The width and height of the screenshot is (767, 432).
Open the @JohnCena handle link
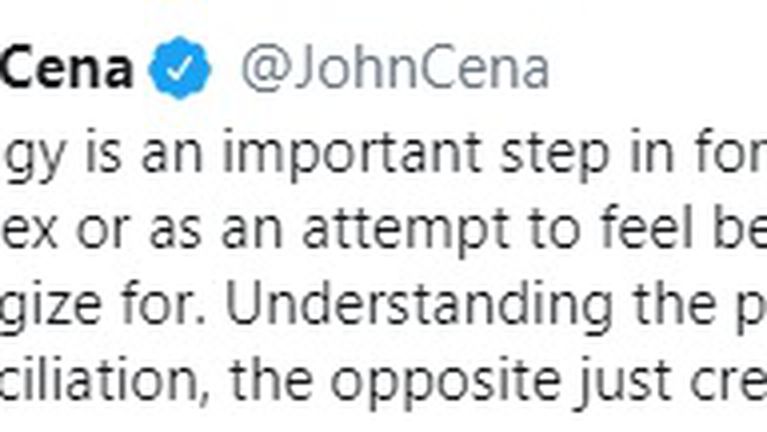click(395, 68)
